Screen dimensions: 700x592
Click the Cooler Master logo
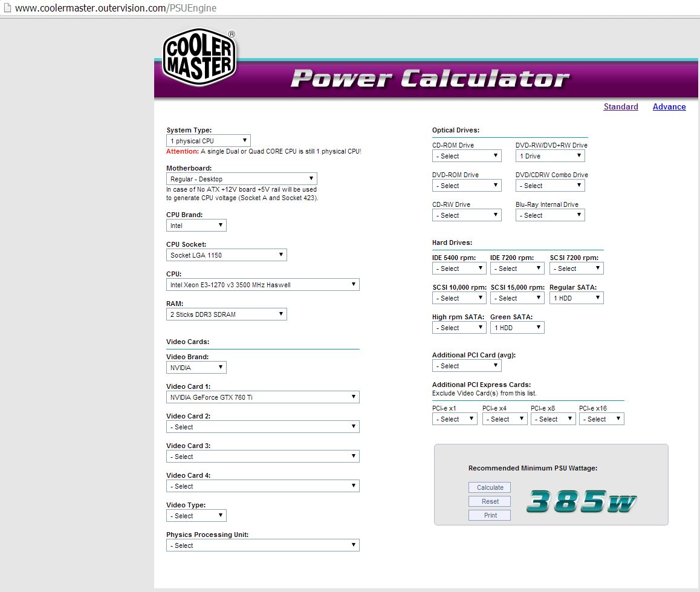pos(199,57)
